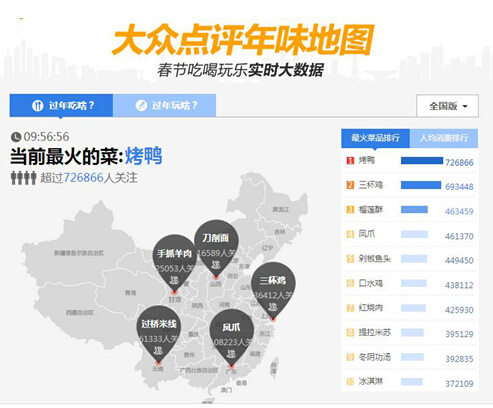Select the 人均消费排行 ranking tab

pos(444,138)
